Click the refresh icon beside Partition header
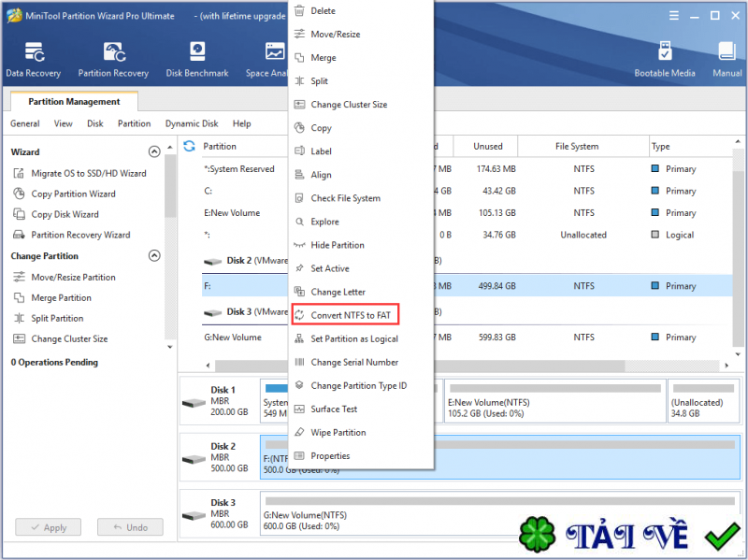This screenshot has width=748, height=560. [x=190, y=147]
